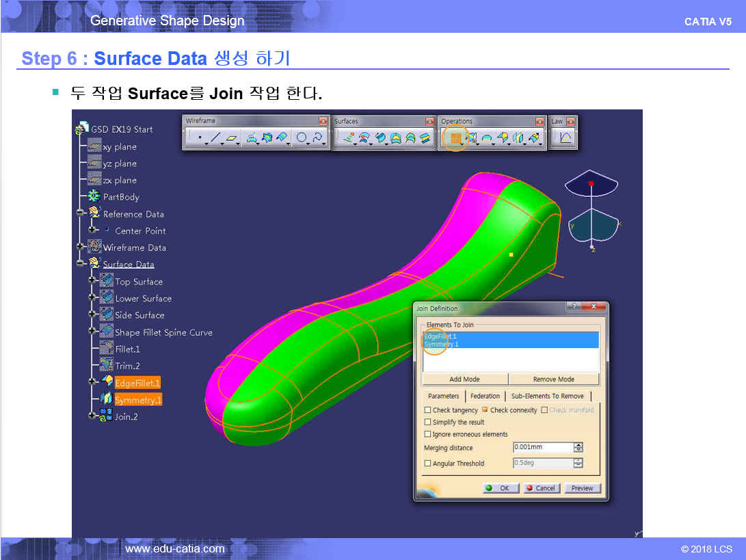Expand the Top Surface tree node
Screen dimensions: 746x560
92,281
